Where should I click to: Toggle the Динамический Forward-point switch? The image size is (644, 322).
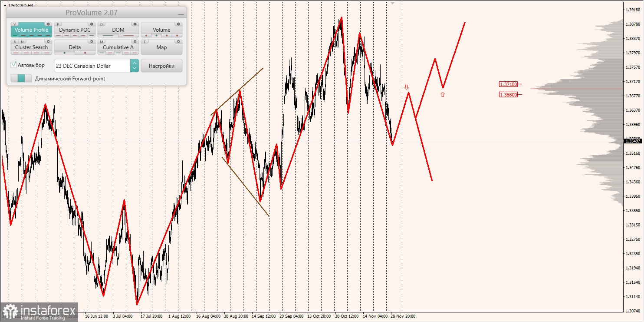21,79
